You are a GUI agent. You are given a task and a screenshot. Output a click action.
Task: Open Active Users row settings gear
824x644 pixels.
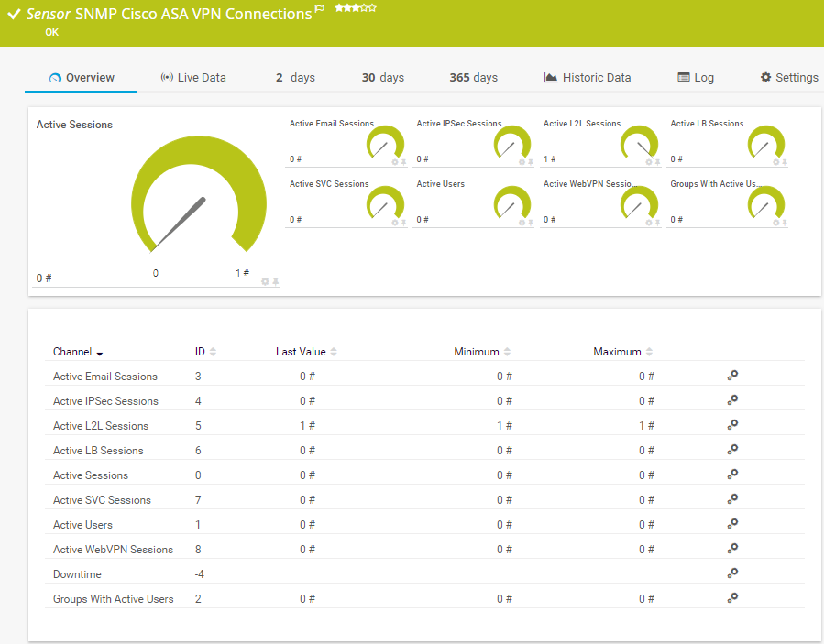732,524
